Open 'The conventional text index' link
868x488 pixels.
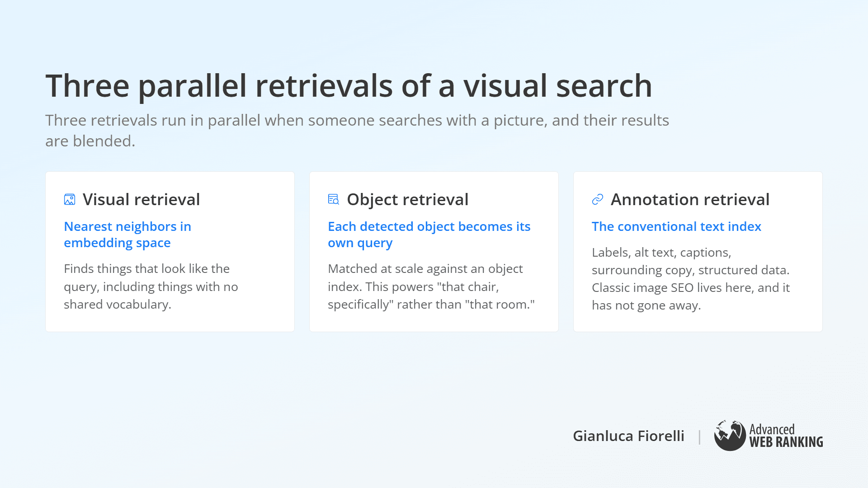coord(676,226)
